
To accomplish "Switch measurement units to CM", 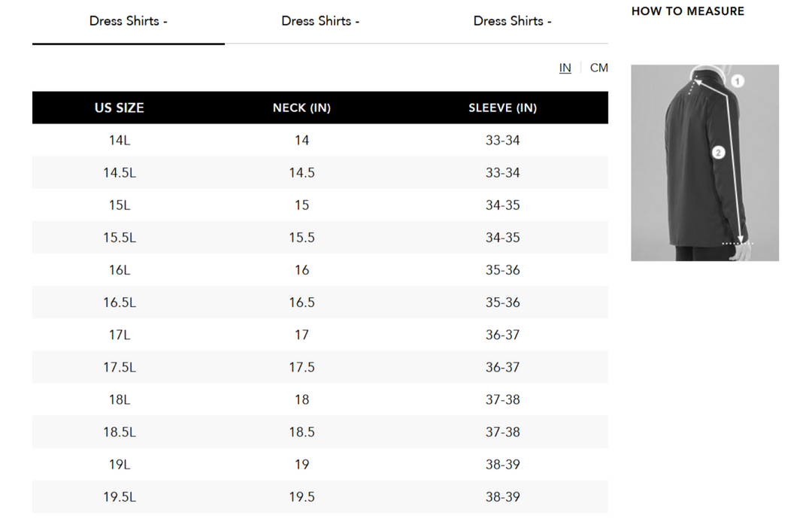I will [598, 68].
